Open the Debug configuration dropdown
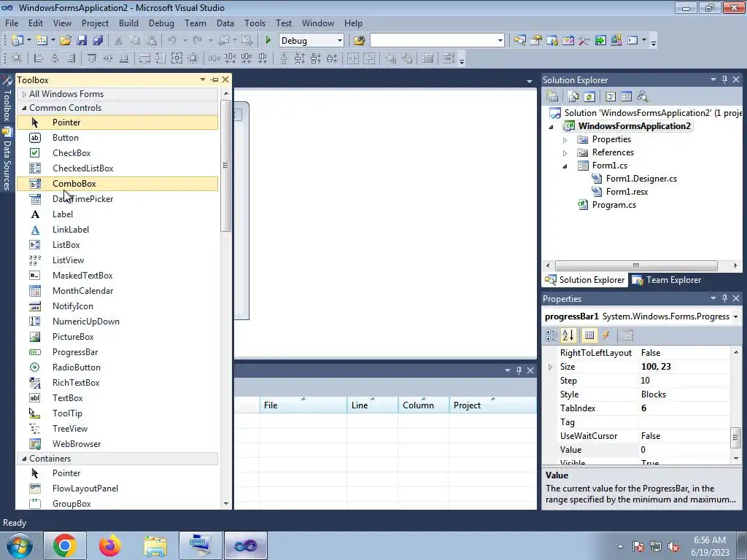 pos(340,41)
